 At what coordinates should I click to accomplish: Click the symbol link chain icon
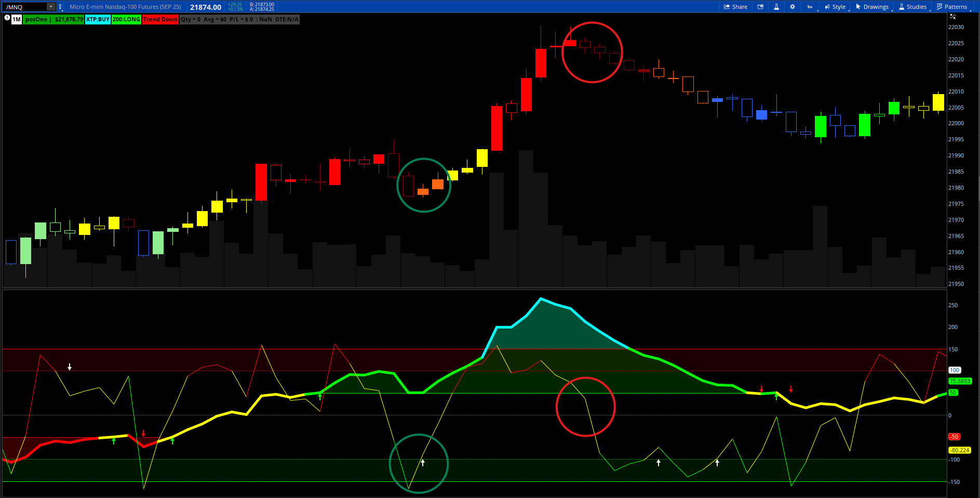point(60,7)
